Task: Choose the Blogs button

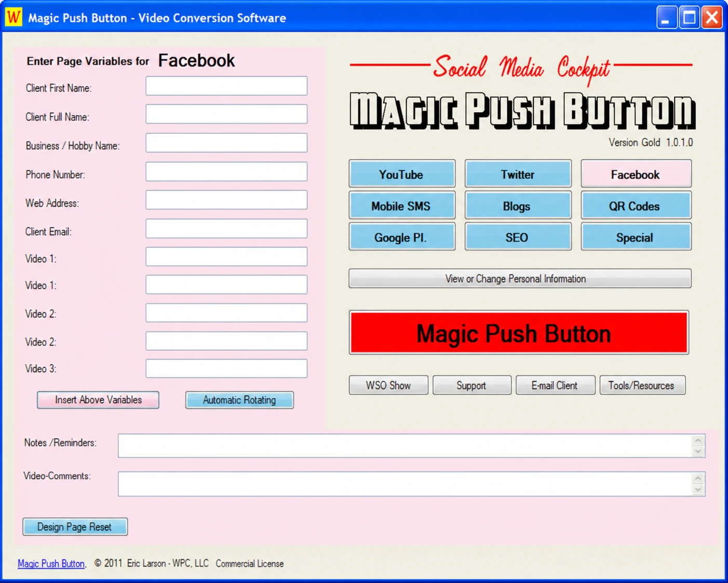Action: click(518, 205)
